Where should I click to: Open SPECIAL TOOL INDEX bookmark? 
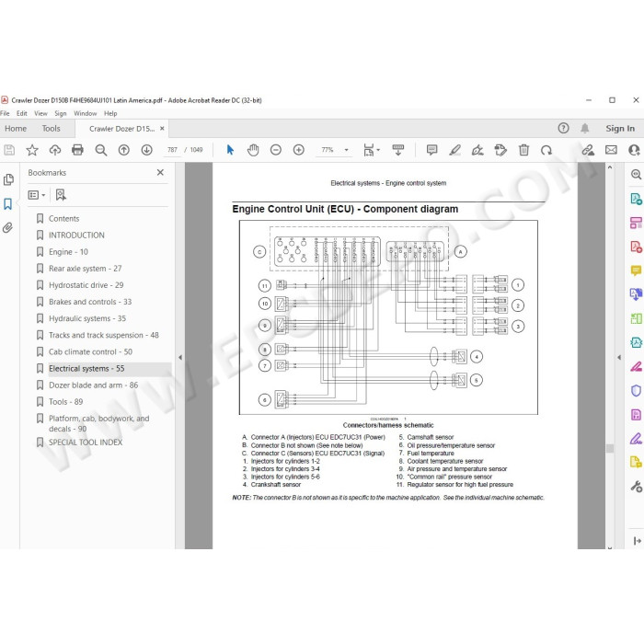pyautogui.click(x=86, y=443)
